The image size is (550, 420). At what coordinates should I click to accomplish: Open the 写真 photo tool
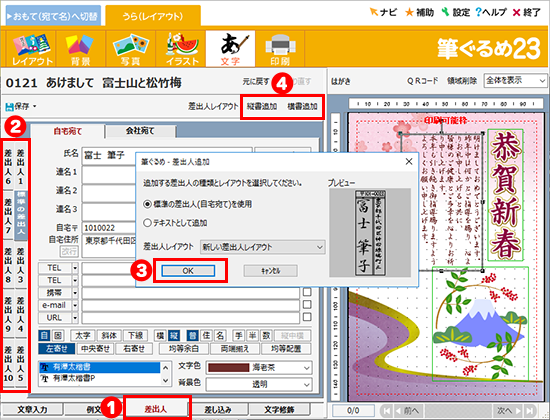point(130,49)
